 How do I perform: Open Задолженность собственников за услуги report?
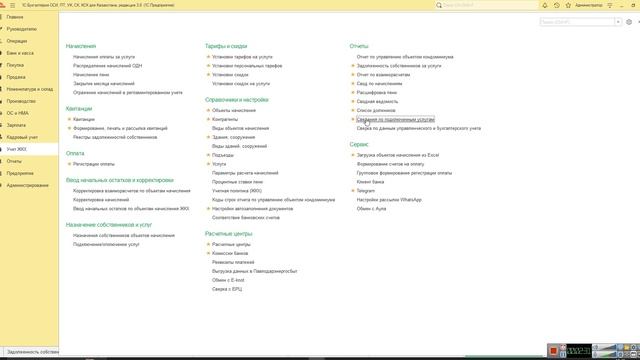pos(399,66)
